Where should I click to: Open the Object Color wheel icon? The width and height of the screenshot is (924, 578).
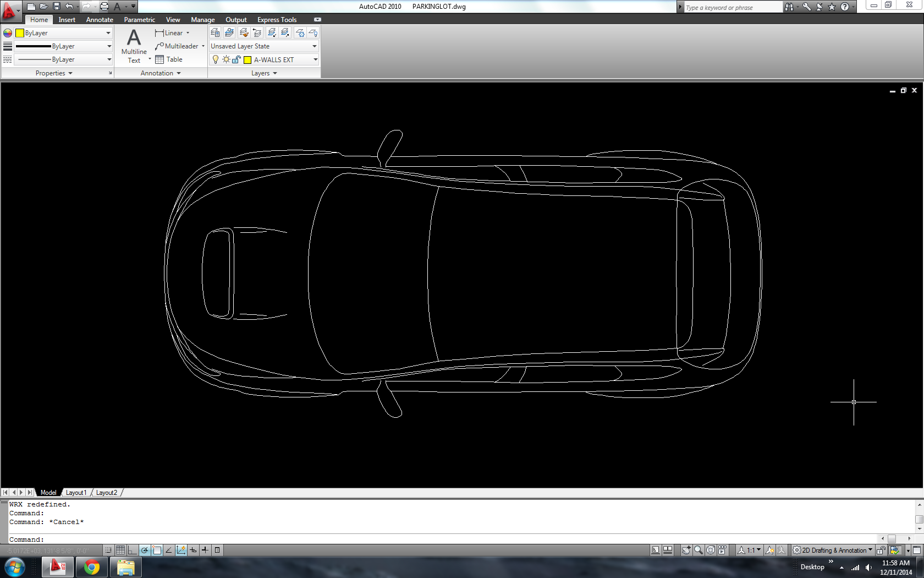coord(8,33)
